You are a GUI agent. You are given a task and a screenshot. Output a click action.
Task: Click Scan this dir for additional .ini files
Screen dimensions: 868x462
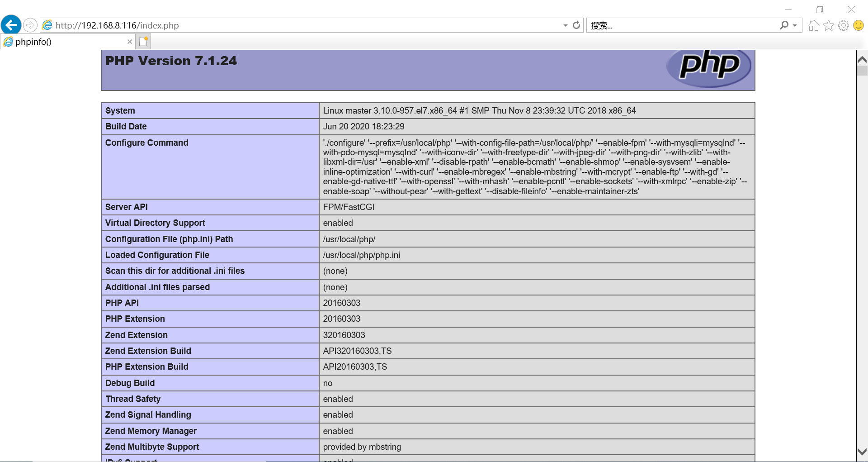pos(175,271)
